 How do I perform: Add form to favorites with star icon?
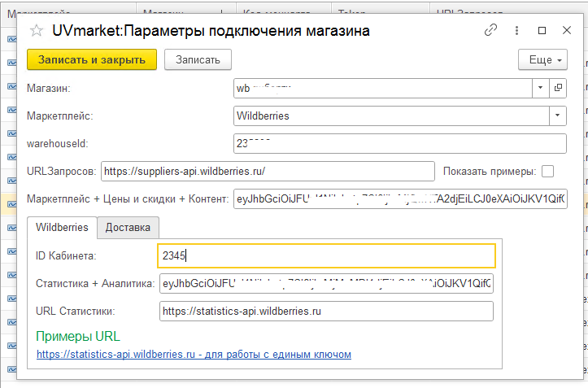pos(37,30)
